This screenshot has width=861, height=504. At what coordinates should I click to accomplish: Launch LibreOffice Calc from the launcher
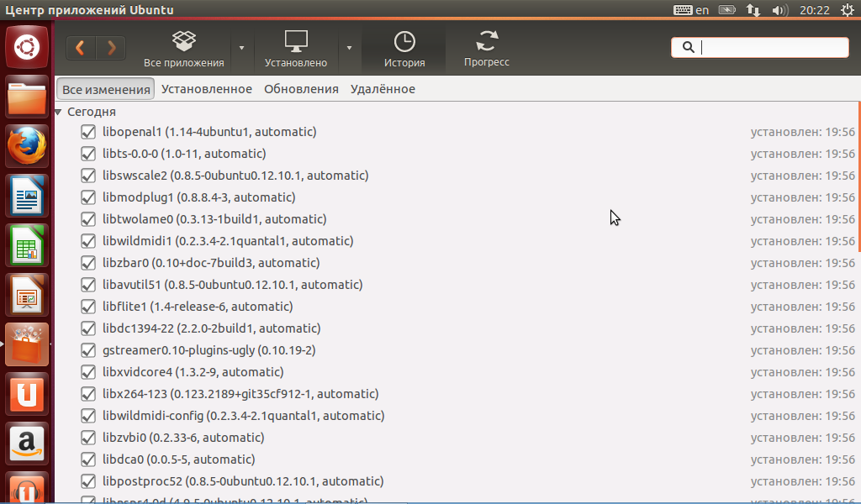[x=27, y=245]
